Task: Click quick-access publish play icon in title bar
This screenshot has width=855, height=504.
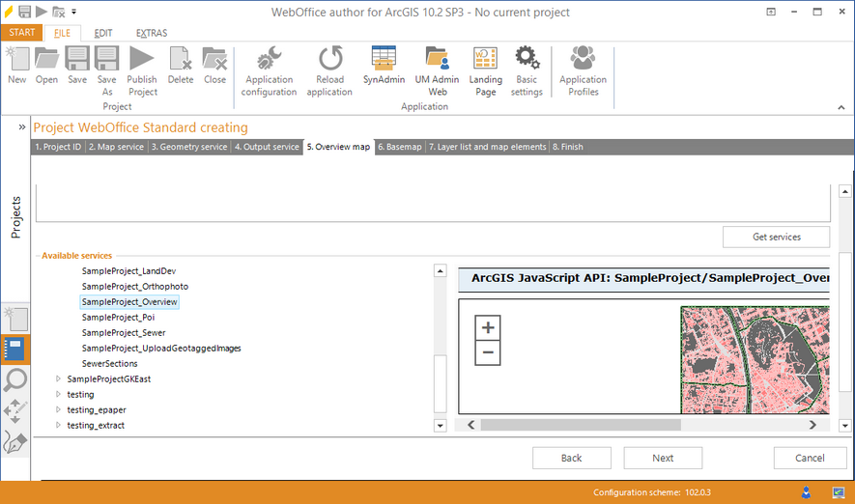Action: (x=42, y=12)
